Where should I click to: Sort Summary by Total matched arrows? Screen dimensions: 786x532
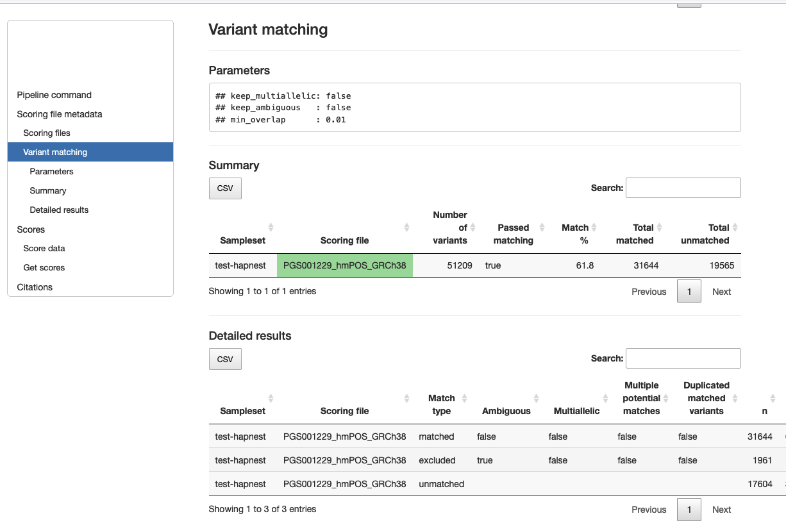coord(659,228)
